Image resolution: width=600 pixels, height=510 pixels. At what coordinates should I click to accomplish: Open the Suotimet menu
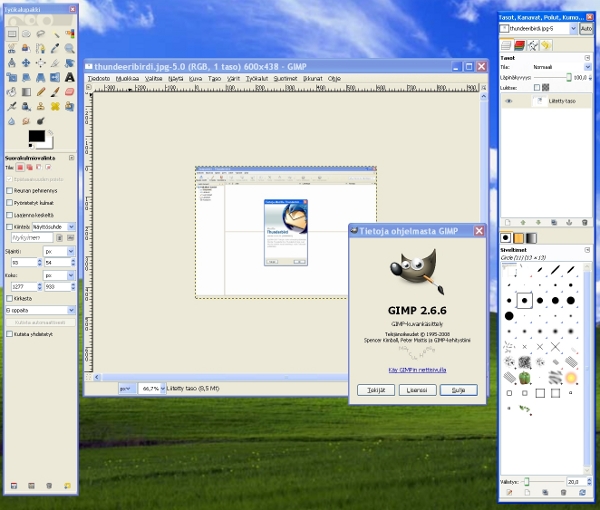click(x=285, y=78)
